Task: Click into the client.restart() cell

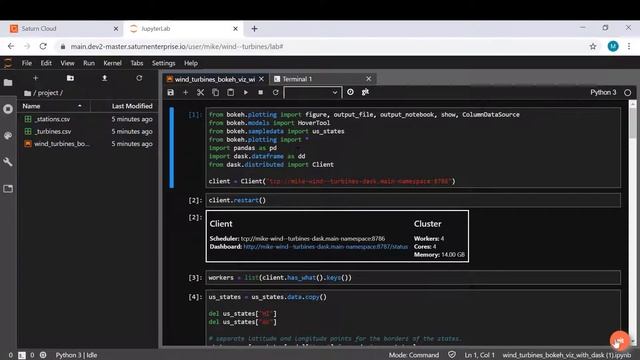Action: coord(413,200)
